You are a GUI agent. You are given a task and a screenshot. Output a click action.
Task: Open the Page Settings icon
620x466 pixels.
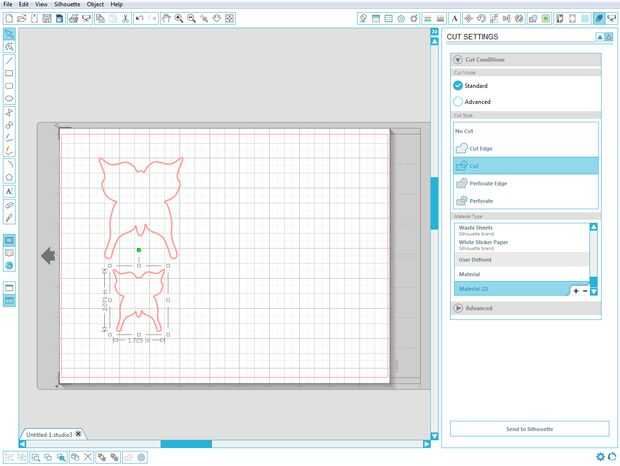(x=376, y=19)
